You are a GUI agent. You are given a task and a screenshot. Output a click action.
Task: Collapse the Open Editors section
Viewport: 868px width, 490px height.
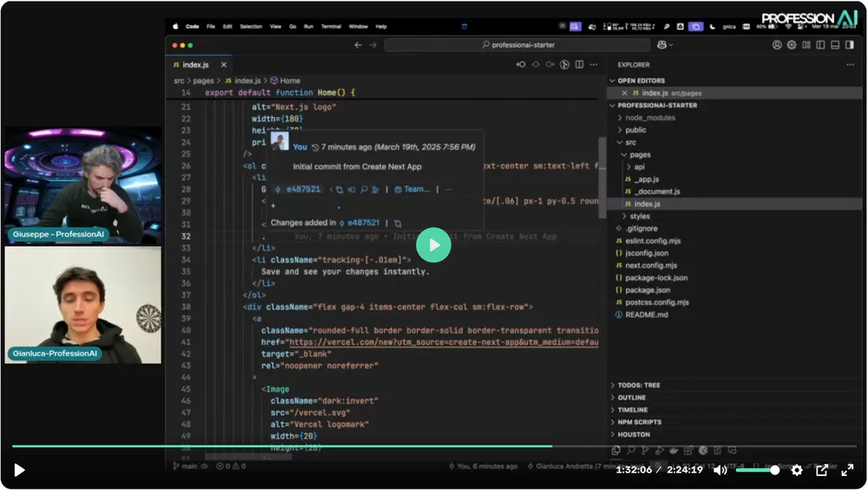pos(641,81)
